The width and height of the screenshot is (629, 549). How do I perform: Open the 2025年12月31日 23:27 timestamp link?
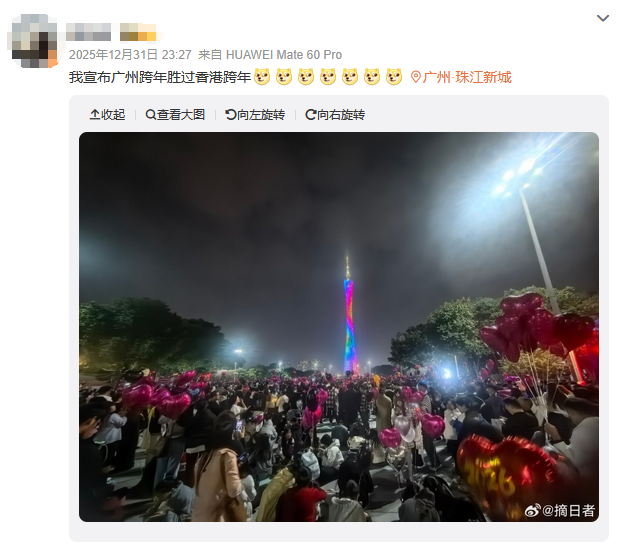[130, 55]
